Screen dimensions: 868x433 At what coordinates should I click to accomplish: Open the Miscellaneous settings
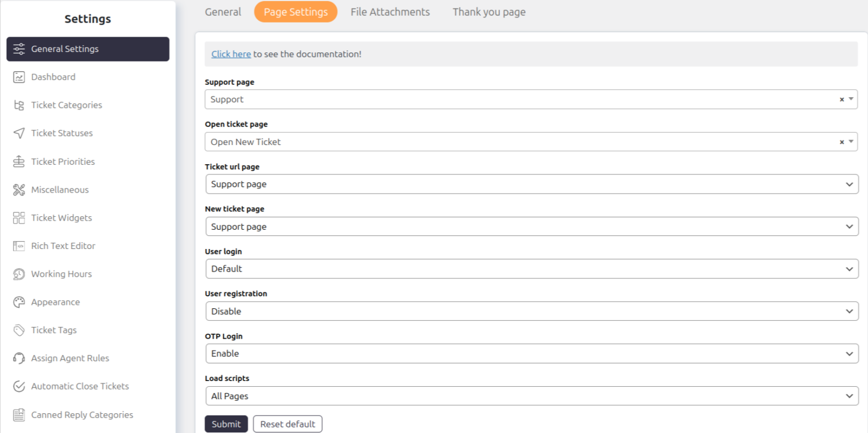[x=60, y=190]
